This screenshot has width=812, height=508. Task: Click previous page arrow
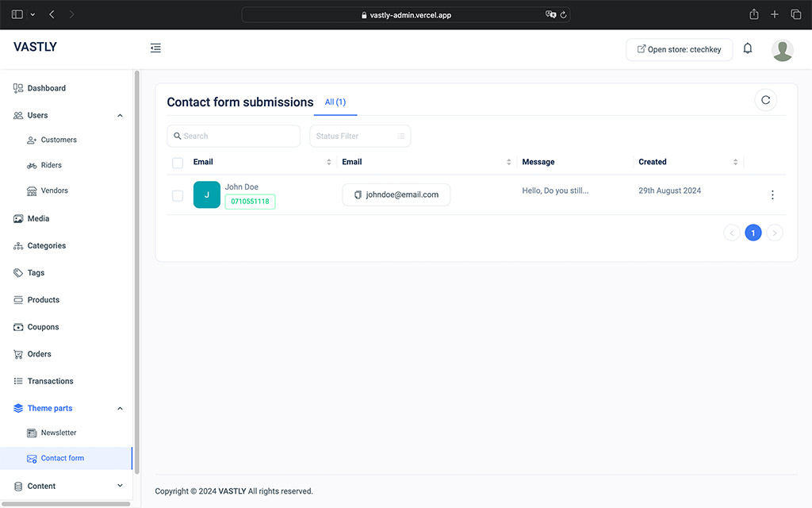click(732, 233)
